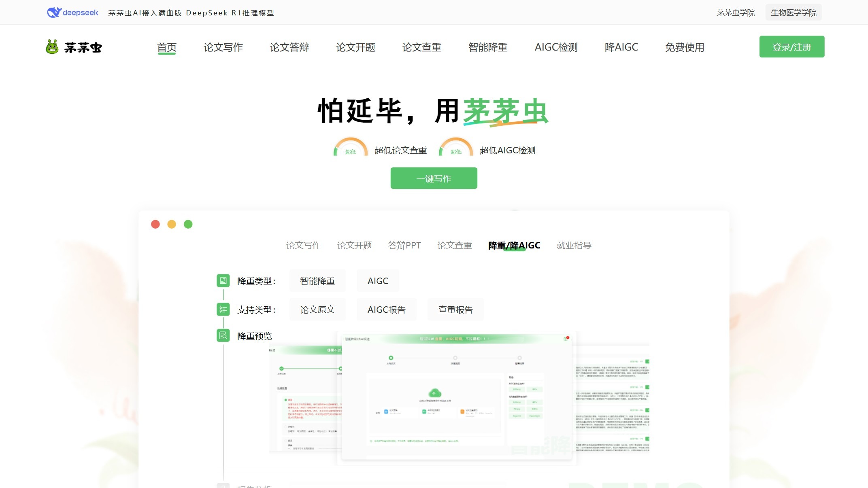Image resolution: width=868 pixels, height=488 pixels.
Task: Select the 查重报告 support type option
Action: click(455, 309)
